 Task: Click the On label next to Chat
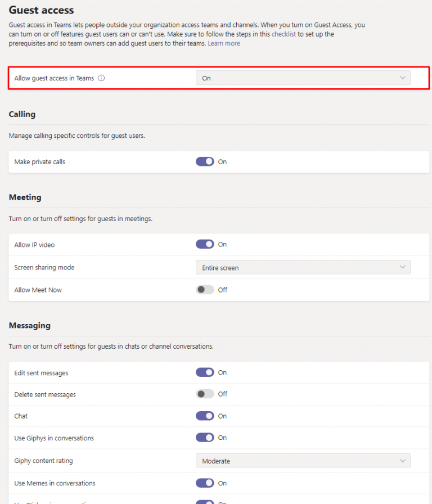coord(222,416)
